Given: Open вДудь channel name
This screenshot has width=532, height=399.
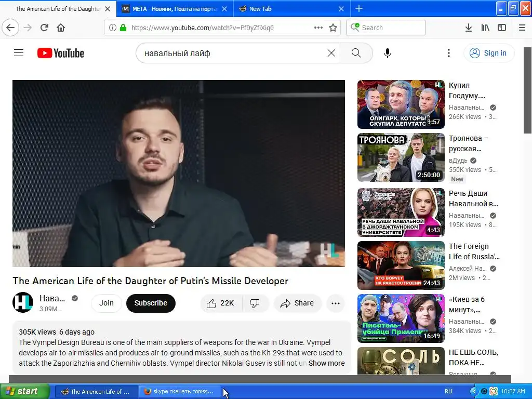Looking at the screenshot, I should [x=458, y=160].
